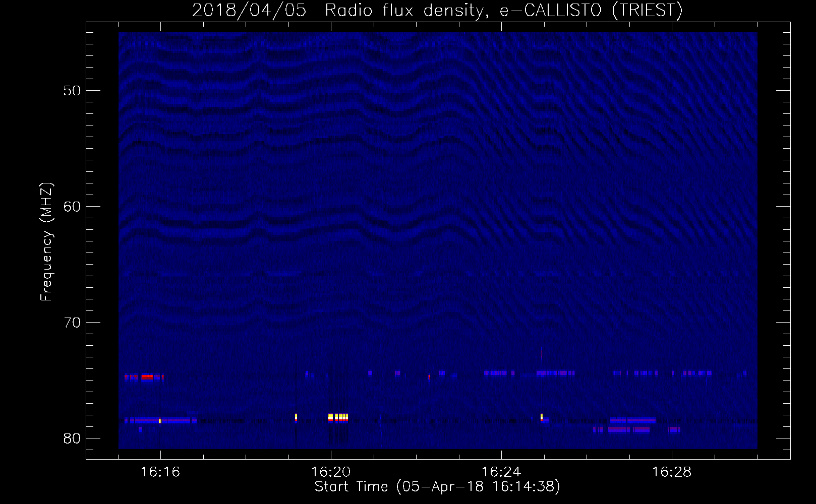Click the "Start Time (05-Apr-18 16:14:38)" x-axis label
This screenshot has width=816, height=504.
click(x=437, y=487)
